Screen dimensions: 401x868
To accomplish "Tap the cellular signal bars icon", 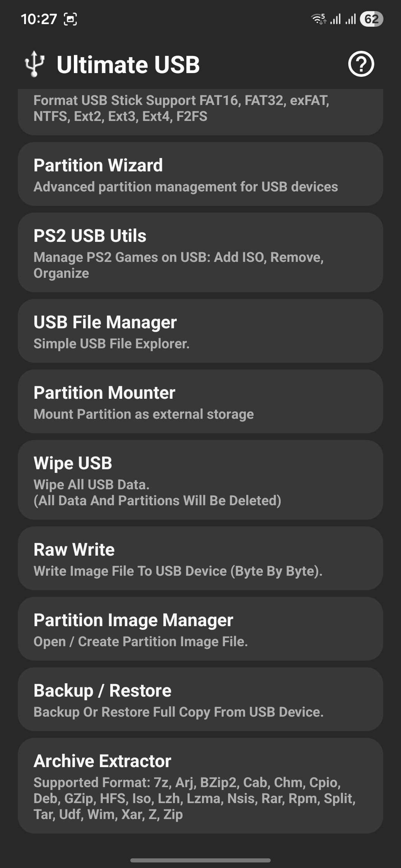I will [x=335, y=19].
